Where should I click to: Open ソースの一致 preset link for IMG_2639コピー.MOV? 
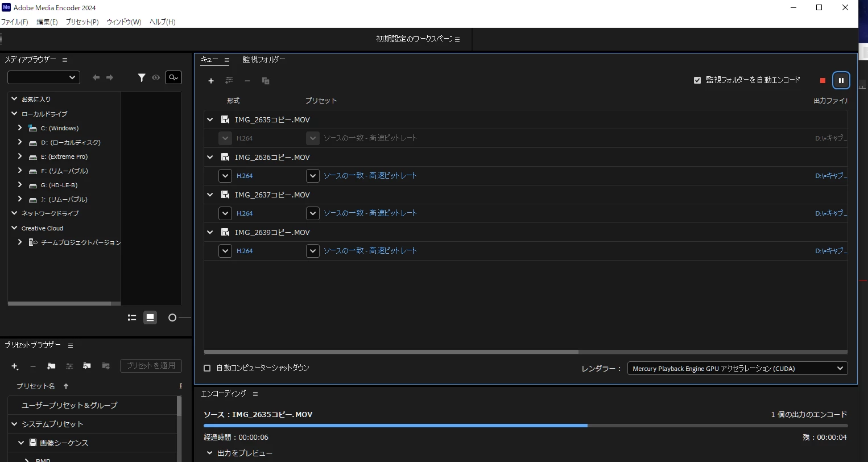tap(370, 251)
